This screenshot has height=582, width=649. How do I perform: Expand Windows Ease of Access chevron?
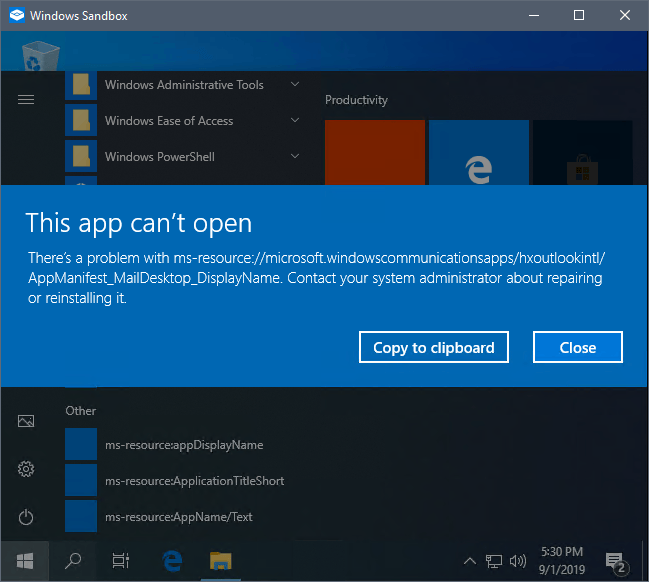(295, 120)
